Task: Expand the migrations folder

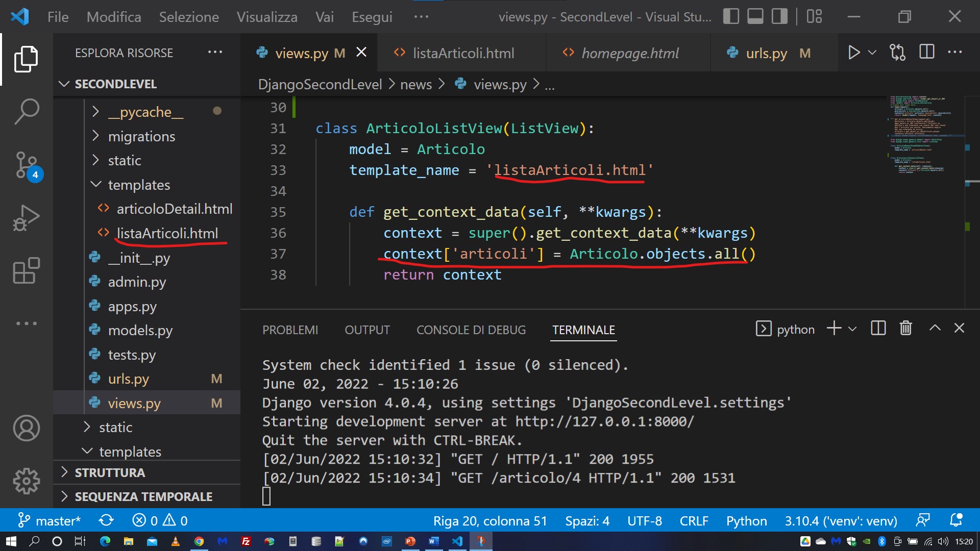Action: point(147,136)
